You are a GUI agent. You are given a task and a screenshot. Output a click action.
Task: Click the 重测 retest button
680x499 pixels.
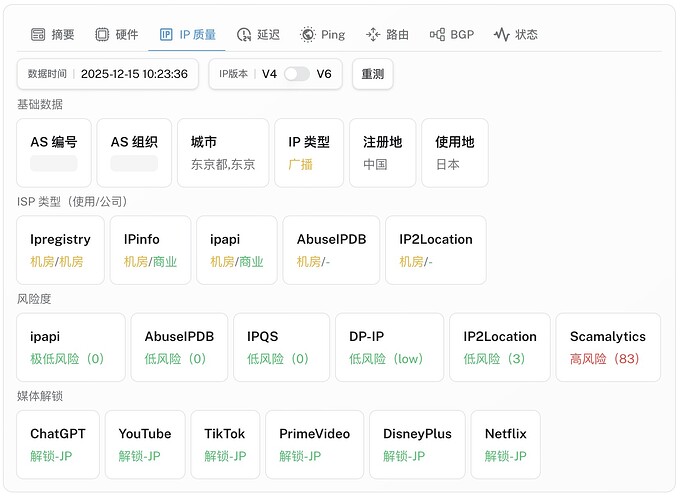click(x=373, y=74)
